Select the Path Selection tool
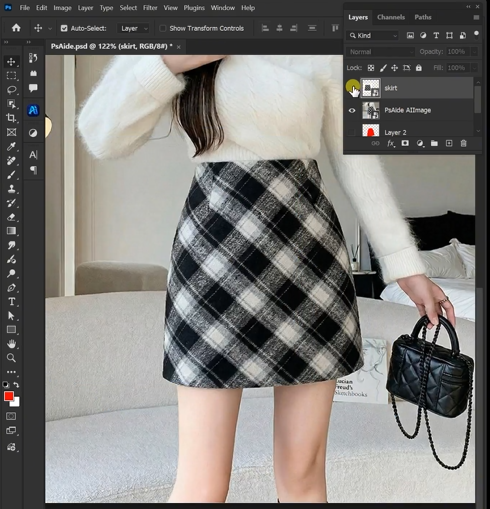 (x=11, y=316)
